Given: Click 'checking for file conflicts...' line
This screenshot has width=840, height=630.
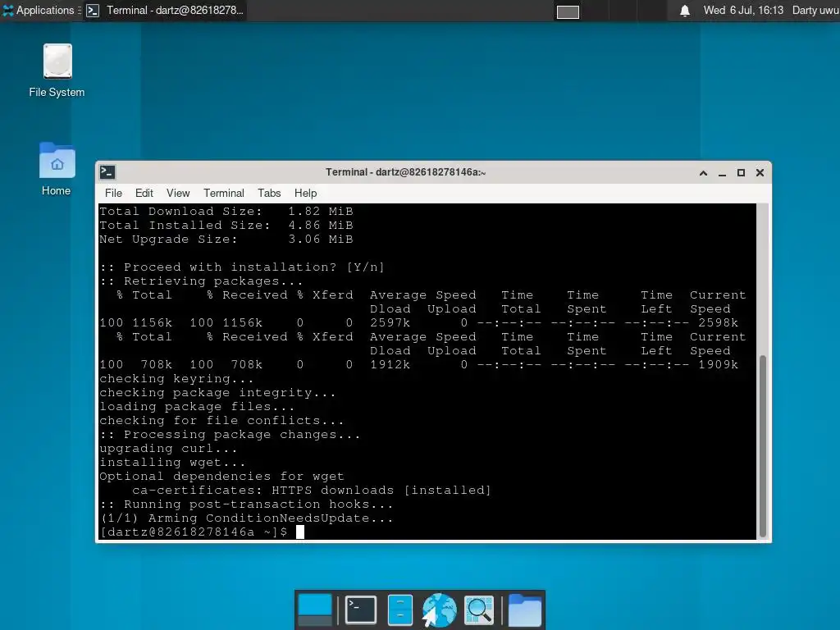Looking at the screenshot, I should 221,420.
